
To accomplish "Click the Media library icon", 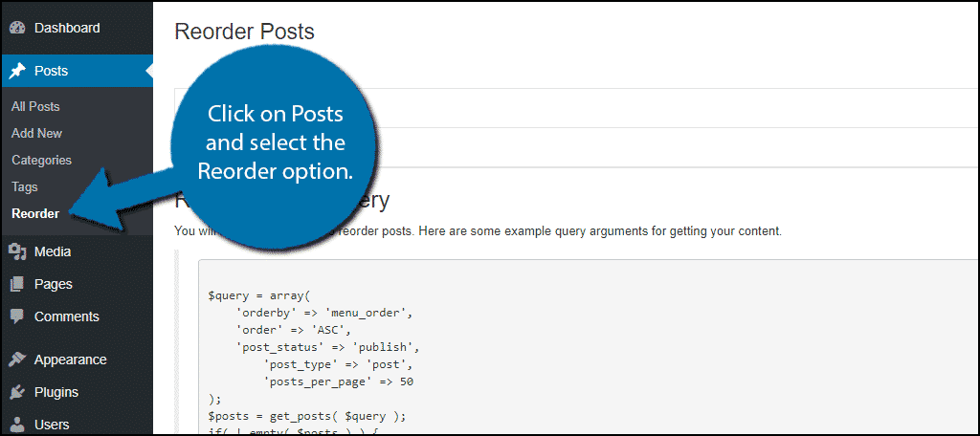I will [17, 251].
